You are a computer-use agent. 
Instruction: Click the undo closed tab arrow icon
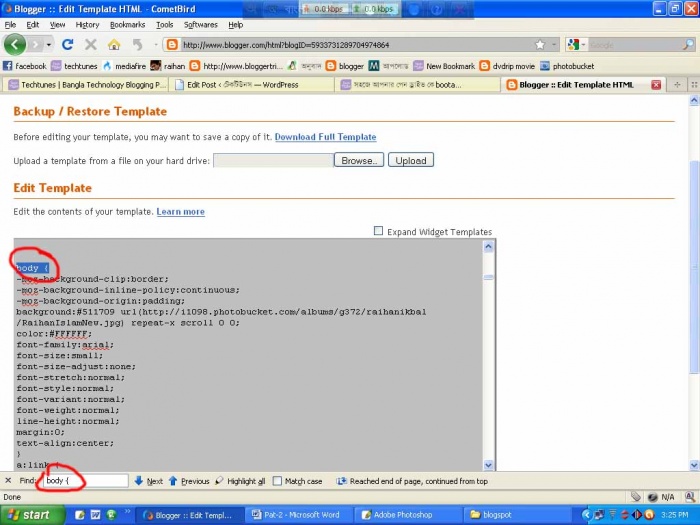coord(138,44)
